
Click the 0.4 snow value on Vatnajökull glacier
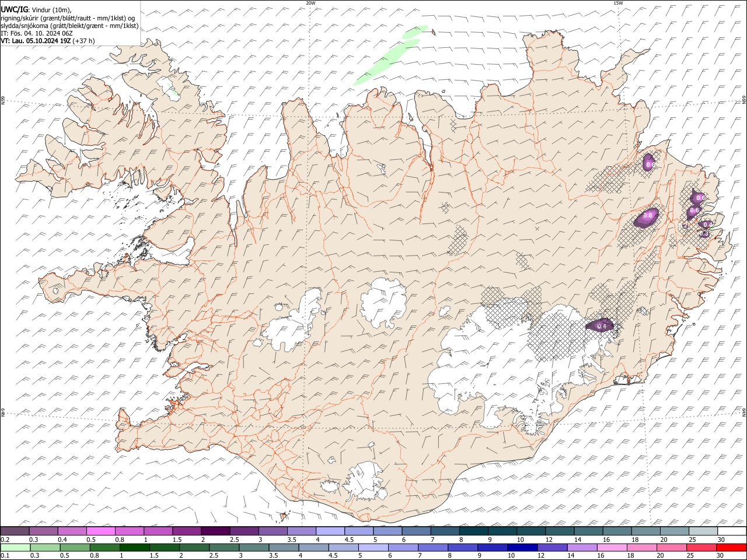pyautogui.click(x=602, y=325)
